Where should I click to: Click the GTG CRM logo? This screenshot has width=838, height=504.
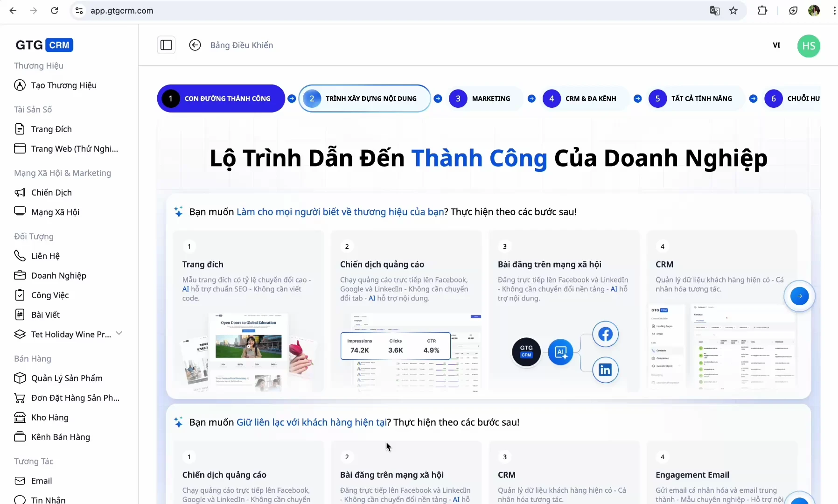click(x=44, y=45)
